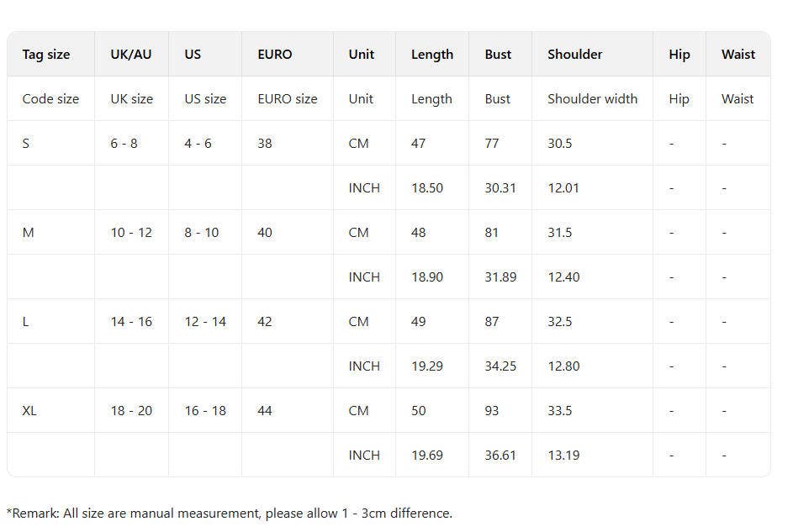Image resolution: width=793 pixels, height=532 pixels.
Task: Click the manual measurement remark text
Action: [x=230, y=514]
